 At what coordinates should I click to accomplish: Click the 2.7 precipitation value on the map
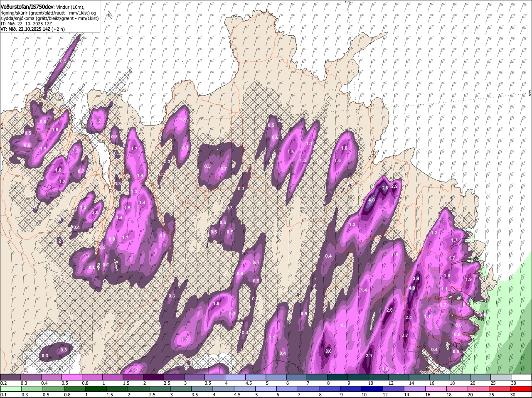coord(405,335)
